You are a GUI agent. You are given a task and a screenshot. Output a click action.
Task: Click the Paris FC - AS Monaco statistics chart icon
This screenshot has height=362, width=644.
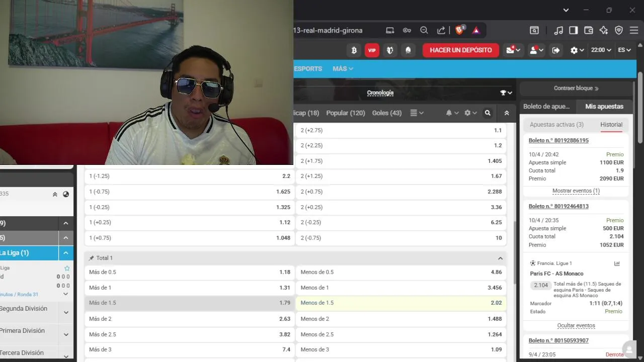617,263
